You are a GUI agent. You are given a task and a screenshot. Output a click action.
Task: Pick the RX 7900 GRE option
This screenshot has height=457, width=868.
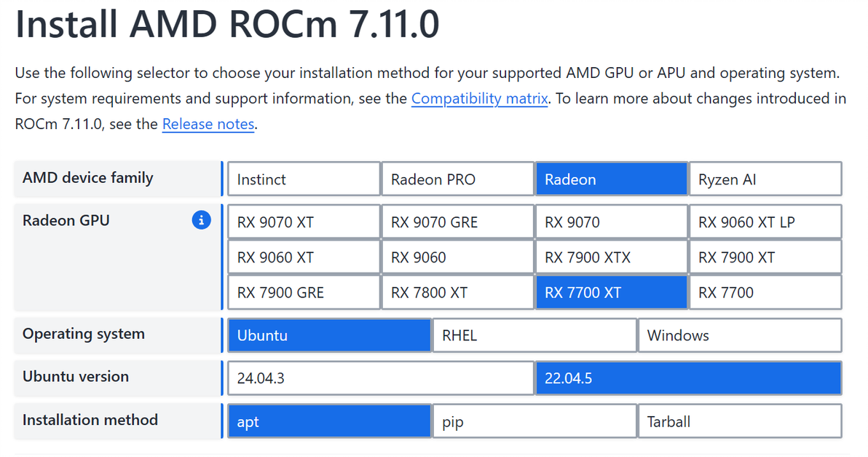pyautogui.click(x=304, y=292)
